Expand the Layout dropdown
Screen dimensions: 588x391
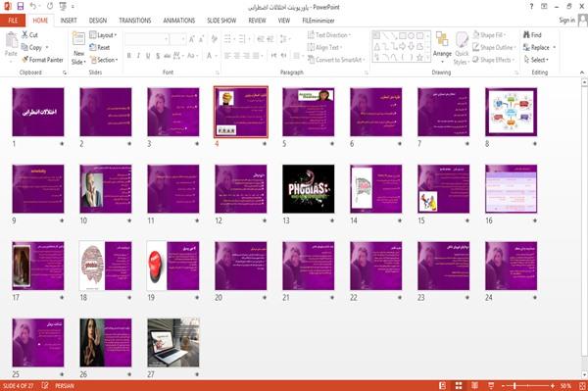103,35
